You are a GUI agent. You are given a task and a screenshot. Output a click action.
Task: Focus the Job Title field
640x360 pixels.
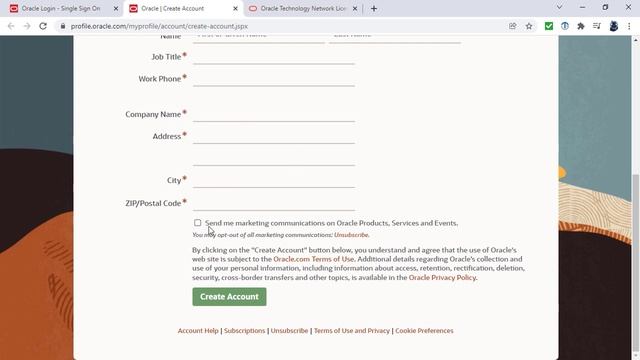tap(273, 57)
